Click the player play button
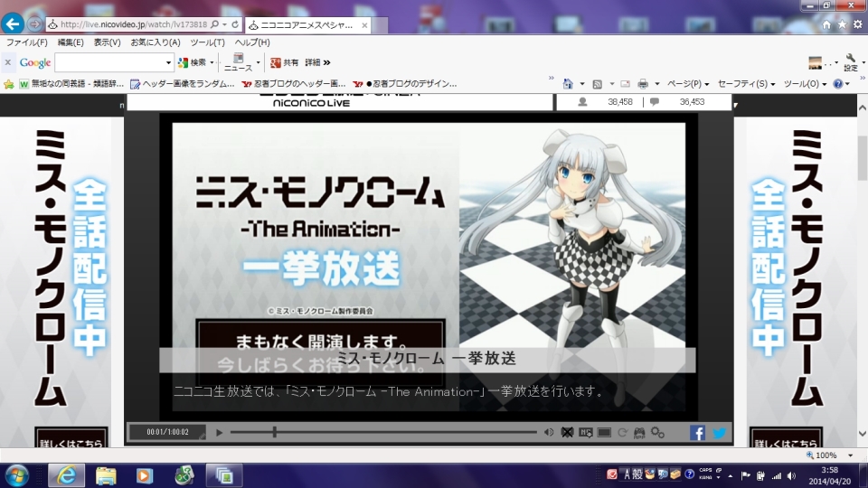The height and width of the screenshot is (488, 868). [219, 433]
